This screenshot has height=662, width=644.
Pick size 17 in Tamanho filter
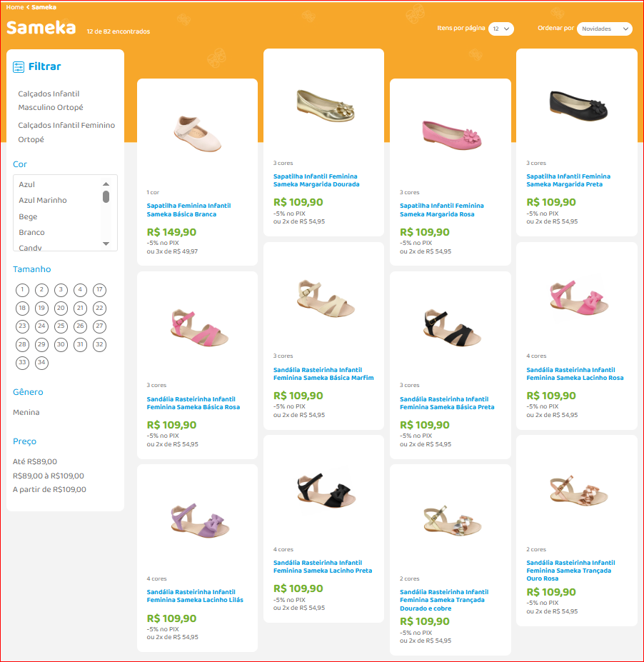(99, 290)
